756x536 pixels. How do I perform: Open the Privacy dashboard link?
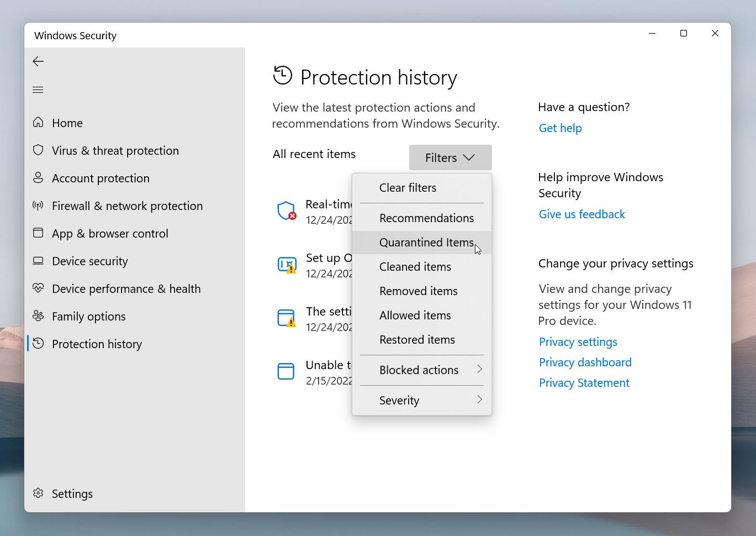tap(585, 362)
